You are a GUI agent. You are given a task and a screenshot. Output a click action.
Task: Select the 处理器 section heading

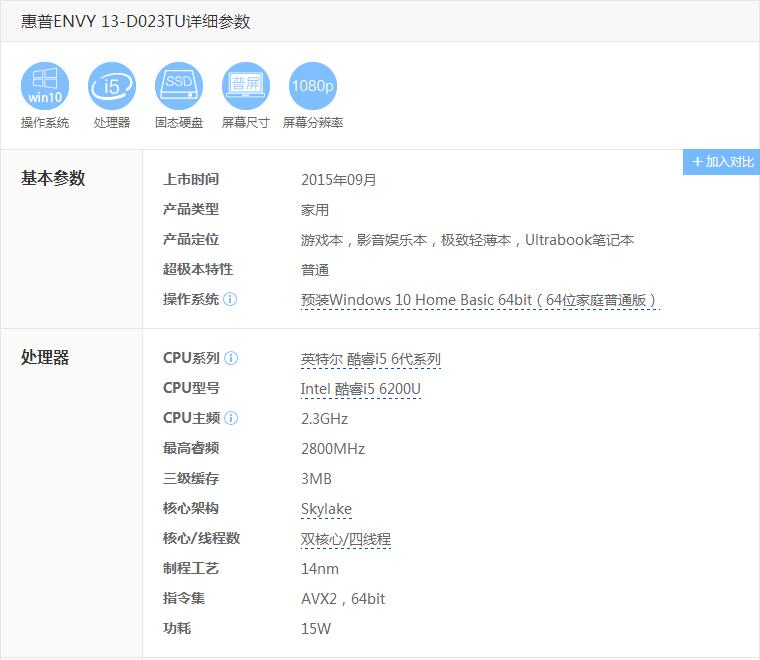click(x=45, y=357)
